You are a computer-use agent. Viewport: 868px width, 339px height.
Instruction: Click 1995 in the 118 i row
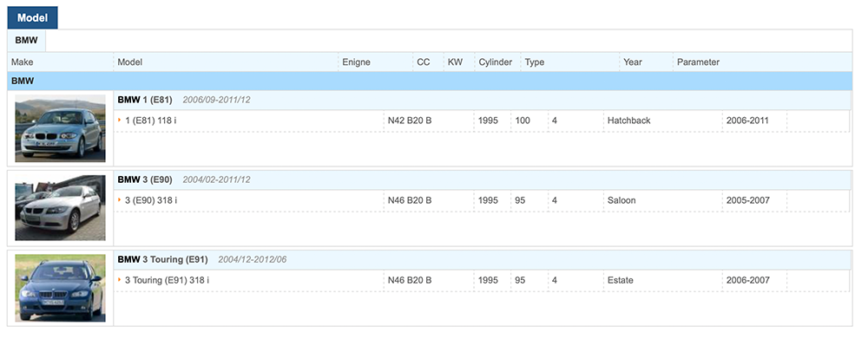tap(488, 121)
